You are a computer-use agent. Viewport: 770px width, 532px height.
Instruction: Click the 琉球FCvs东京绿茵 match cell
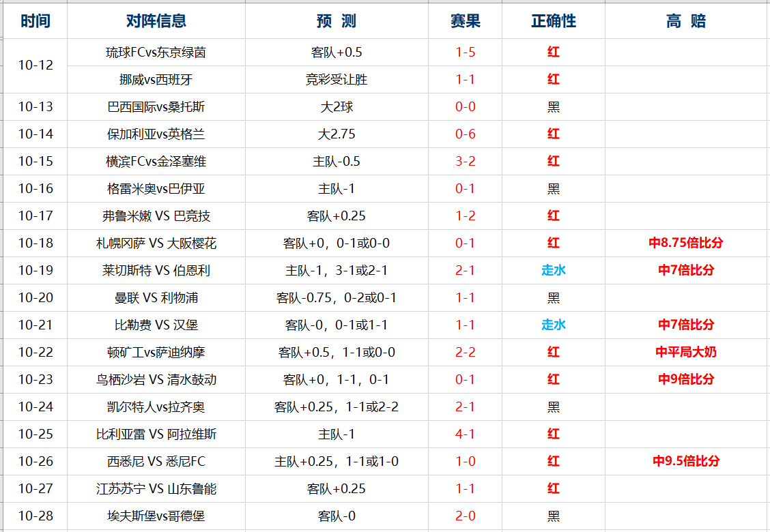click(156, 52)
